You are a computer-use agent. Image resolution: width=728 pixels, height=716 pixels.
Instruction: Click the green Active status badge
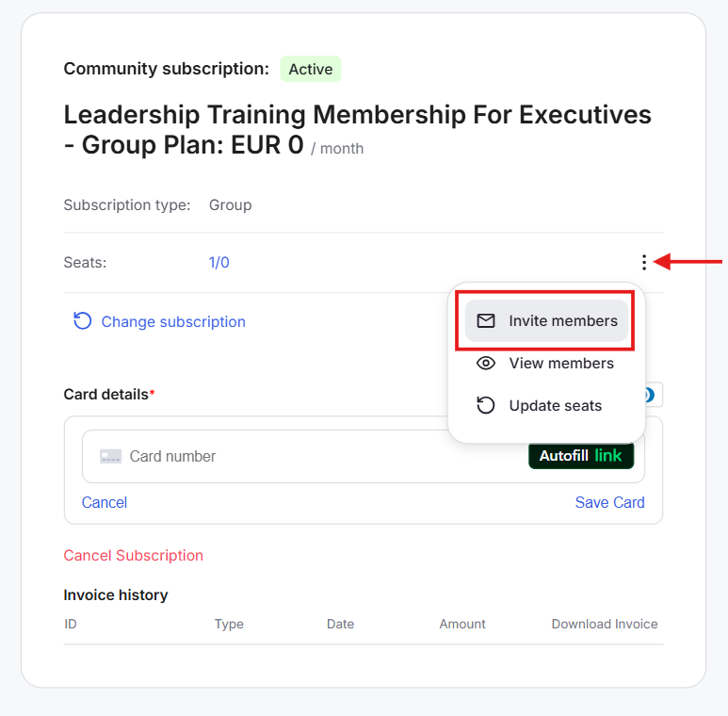point(311,70)
